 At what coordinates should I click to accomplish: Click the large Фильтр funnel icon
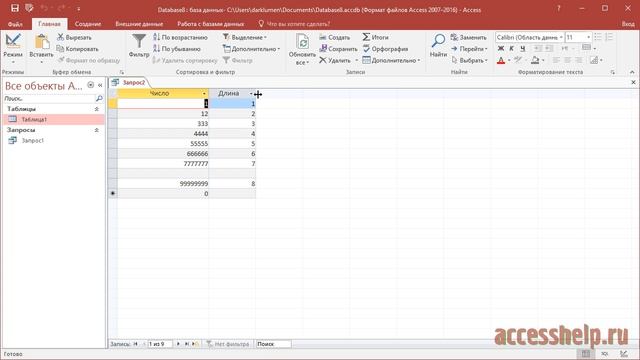139,46
